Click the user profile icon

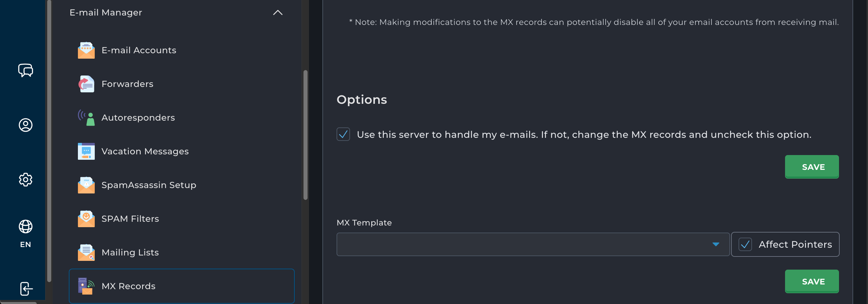[x=26, y=125]
